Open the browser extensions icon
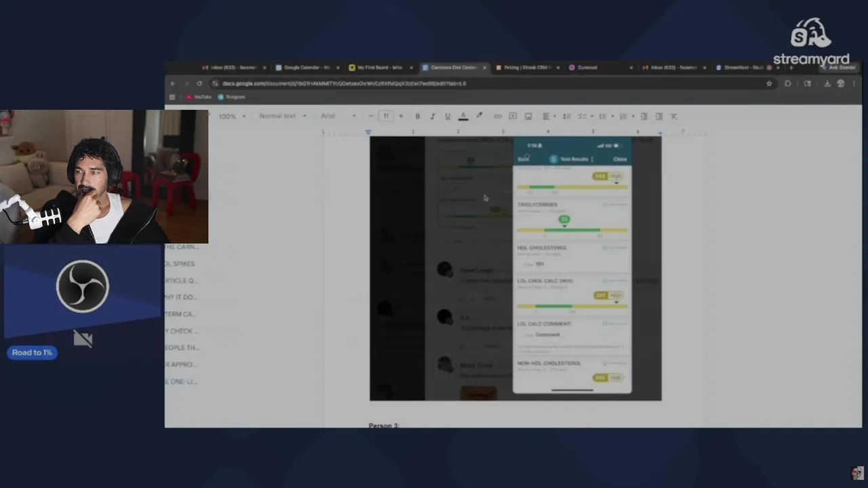This screenshot has height=488, width=868. (788, 83)
